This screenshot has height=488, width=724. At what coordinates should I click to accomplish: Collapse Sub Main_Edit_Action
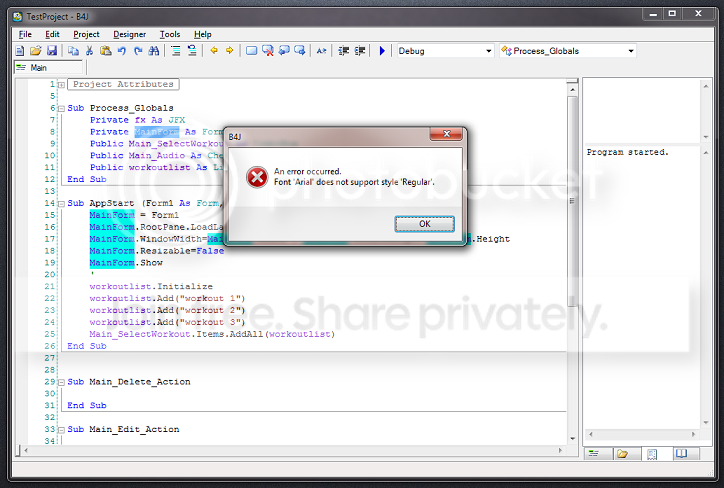pos(61,430)
